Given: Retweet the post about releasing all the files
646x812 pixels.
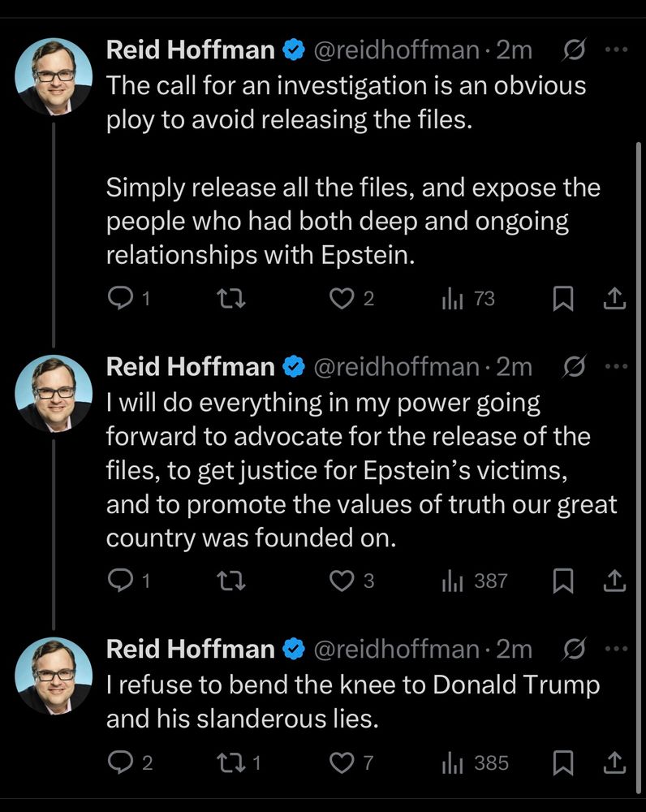Looking at the screenshot, I should pyautogui.click(x=231, y=299).
